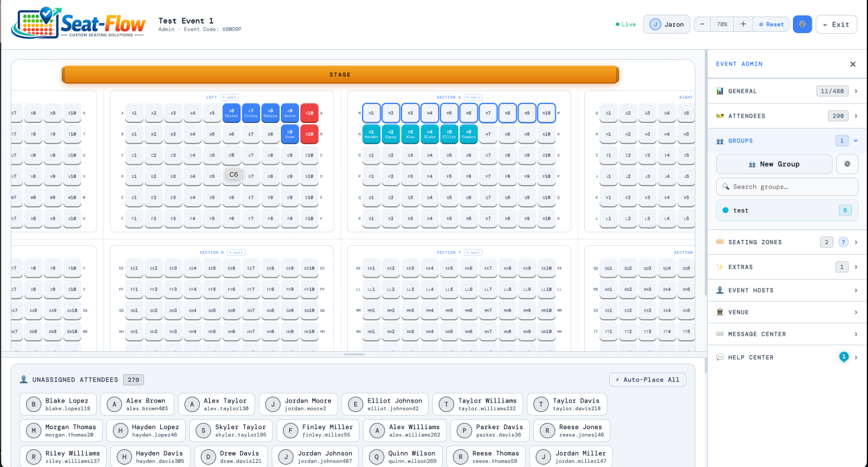Click the New Group button

tap(774, 164)
